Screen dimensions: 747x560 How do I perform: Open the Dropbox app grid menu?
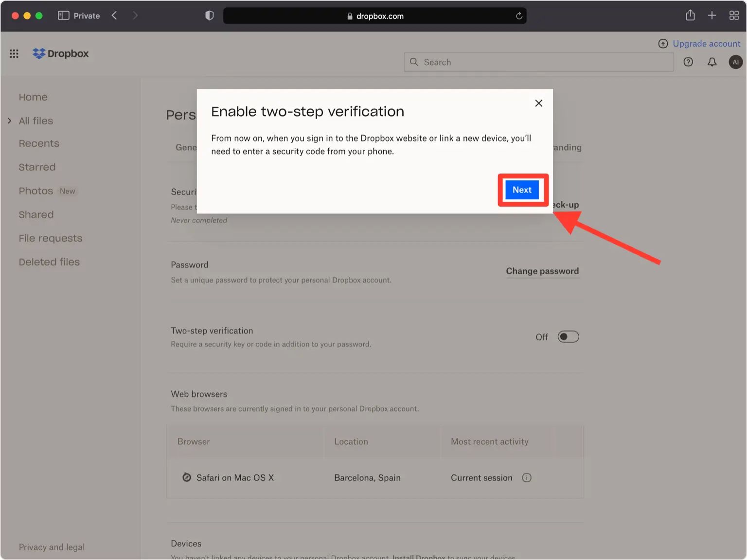tap(14, 53)
